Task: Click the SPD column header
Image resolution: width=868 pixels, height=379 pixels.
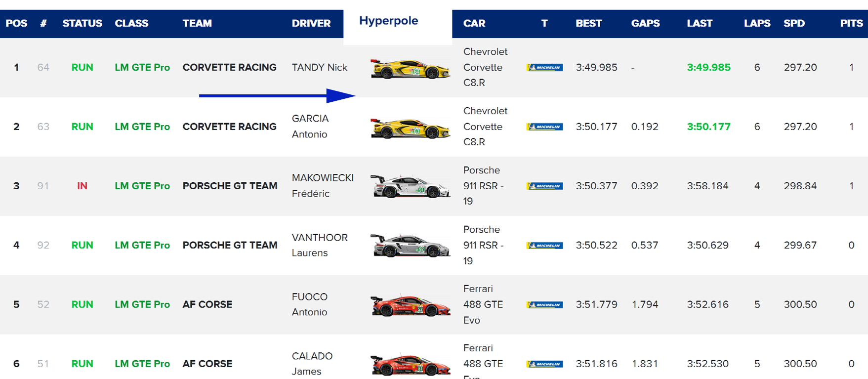Action: tap(794, 23)
